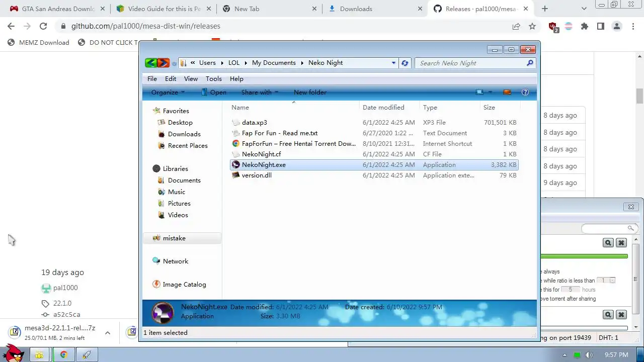The width and height of the screenshot is (644, 362).
Task: Open ratio value dropdown in torrent window
Action: (612, 281)
